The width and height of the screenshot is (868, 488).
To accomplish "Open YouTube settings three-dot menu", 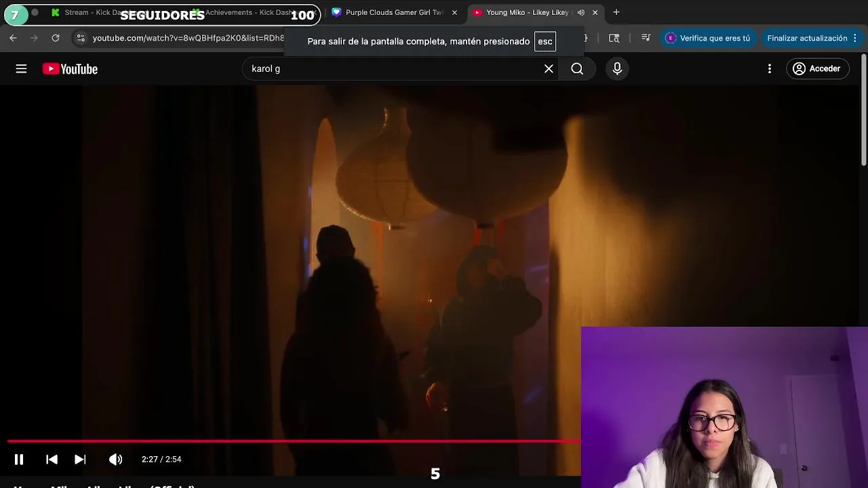I will (769, 68).
